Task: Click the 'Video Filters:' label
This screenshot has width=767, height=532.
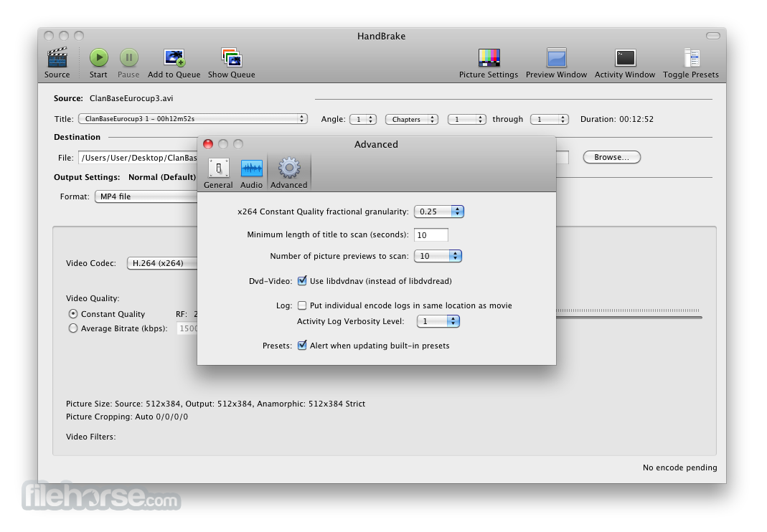Action: pos(91,437)
